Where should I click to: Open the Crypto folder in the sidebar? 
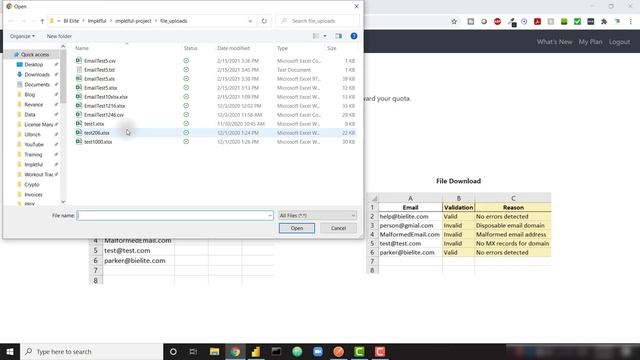click(32, 184)
